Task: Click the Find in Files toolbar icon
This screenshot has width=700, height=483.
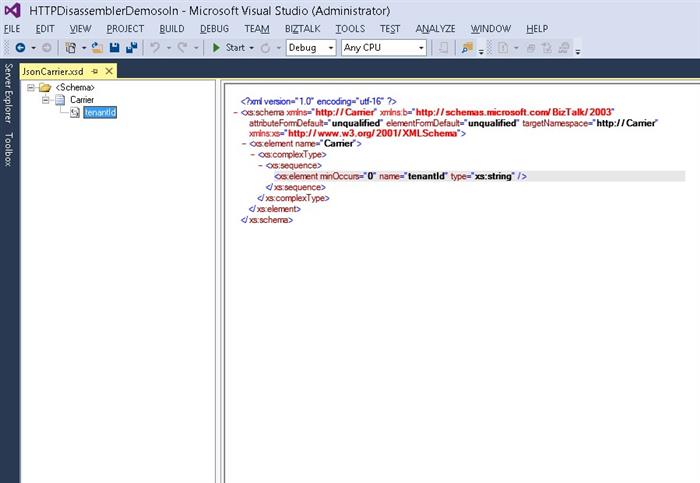Action: tap(467, 47)
